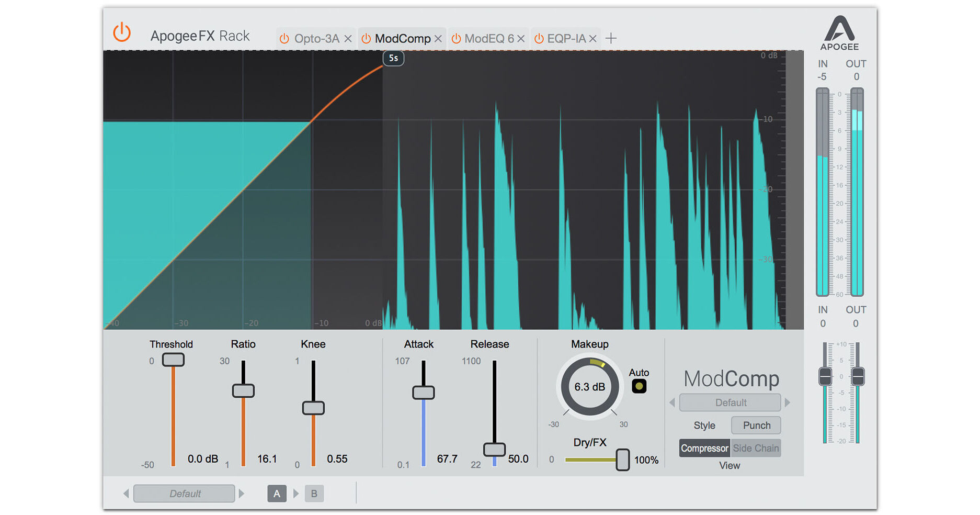The height and width of the screenshot is (515, 980).
Task: Click the 5s marker on the compression curve
Action: tap(393, 59)
